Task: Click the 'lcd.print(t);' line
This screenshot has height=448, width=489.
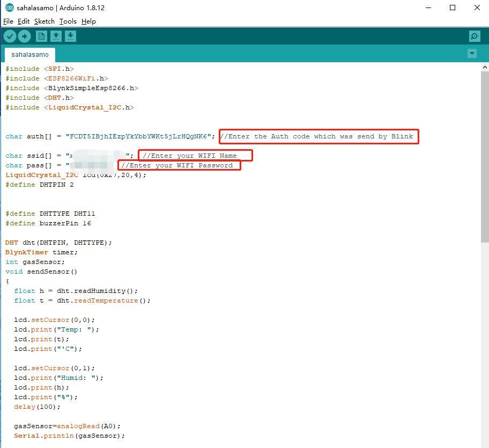Action: pyautogui.click(x=41, y=340)
